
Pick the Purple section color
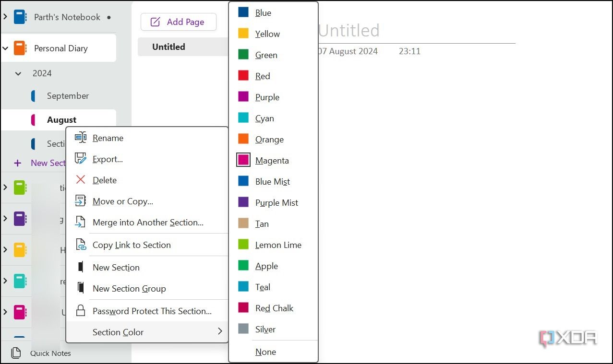pyautogui.click(x=274, y=97)
